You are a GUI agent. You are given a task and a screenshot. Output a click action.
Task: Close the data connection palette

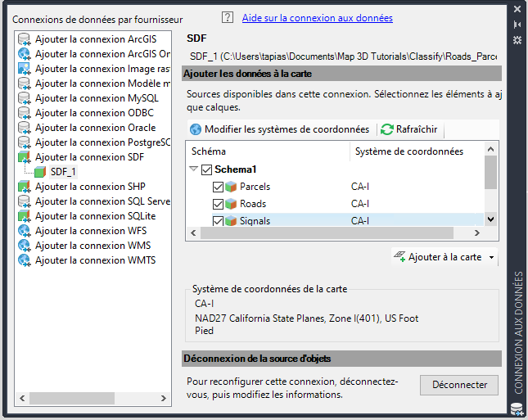517,10
